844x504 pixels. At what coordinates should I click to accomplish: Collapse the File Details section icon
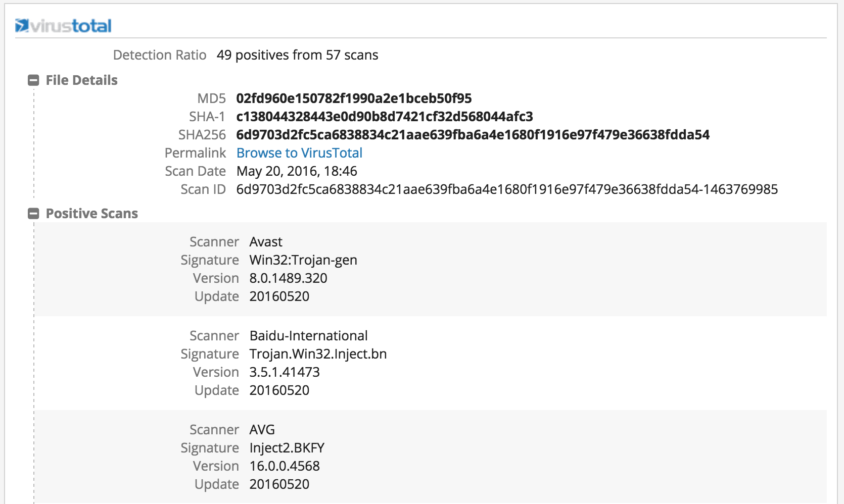coord(33,80)
